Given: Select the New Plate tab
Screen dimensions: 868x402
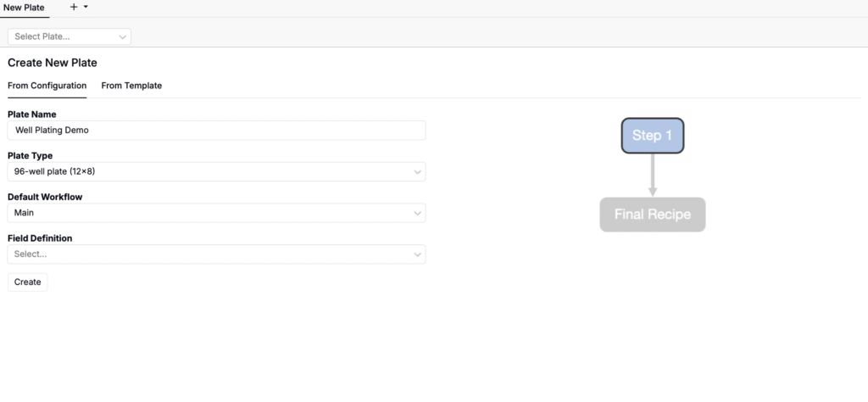Looking at the screenshot, I should point(24,7).
